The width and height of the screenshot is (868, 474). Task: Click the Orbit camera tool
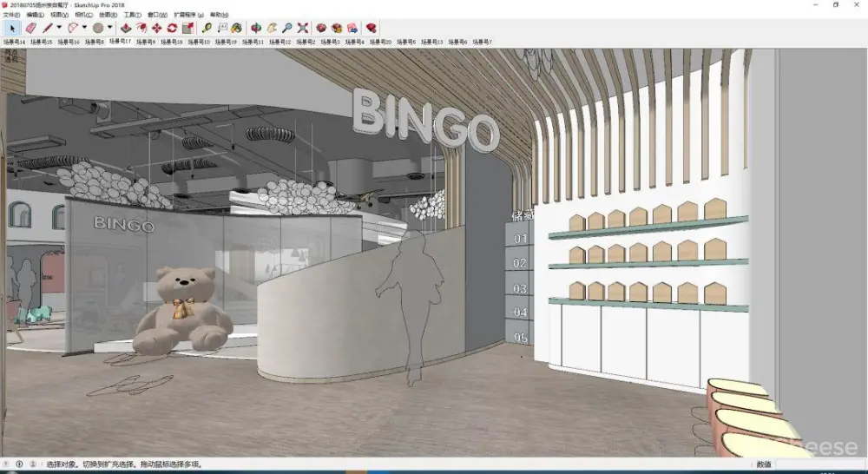tap(256, 28)
